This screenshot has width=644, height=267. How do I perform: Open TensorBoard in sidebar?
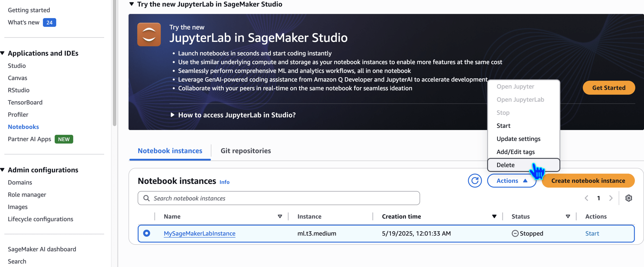[25, 102]
